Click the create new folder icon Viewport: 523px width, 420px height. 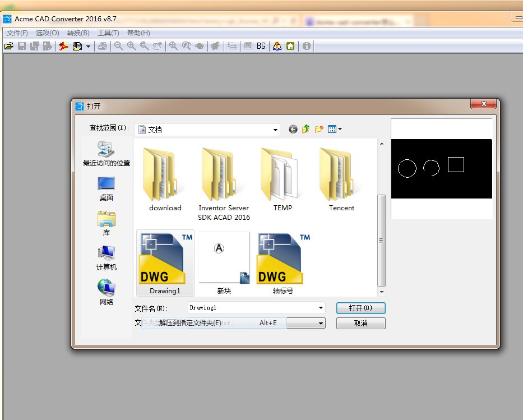click(319, 129)
